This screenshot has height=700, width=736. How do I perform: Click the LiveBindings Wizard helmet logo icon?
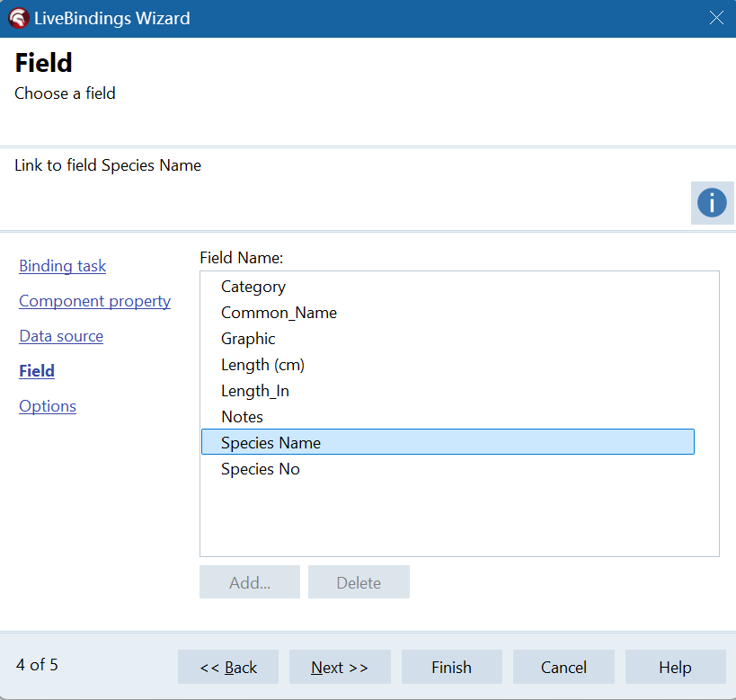point(19,18)
